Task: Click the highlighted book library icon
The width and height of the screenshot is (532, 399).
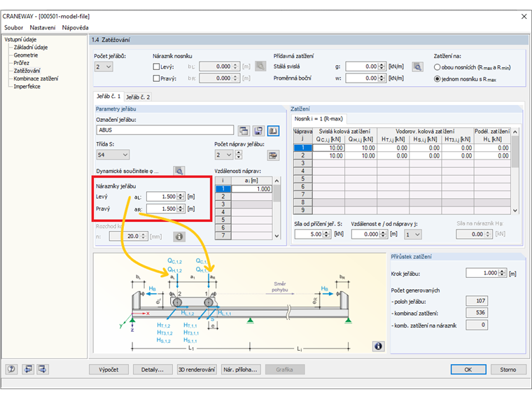Action: click(x=273, y=131)
